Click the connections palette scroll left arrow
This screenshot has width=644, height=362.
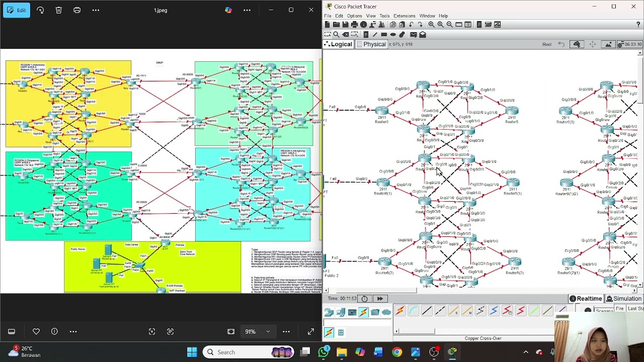(x=396, y=331)
